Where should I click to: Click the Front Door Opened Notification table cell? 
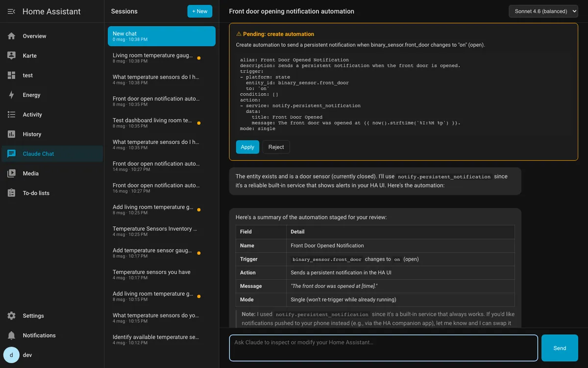[x=400, y=245]
